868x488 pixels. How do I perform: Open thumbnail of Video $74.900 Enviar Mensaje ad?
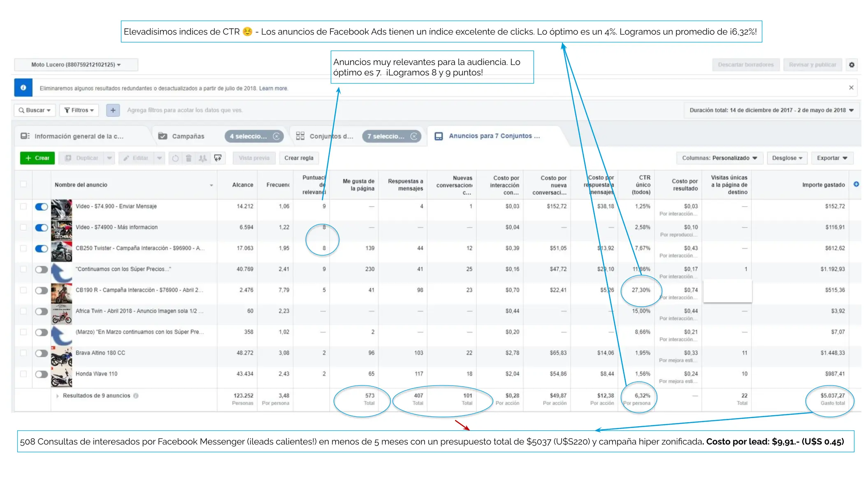pyautogui.click(x=62, y=210)
